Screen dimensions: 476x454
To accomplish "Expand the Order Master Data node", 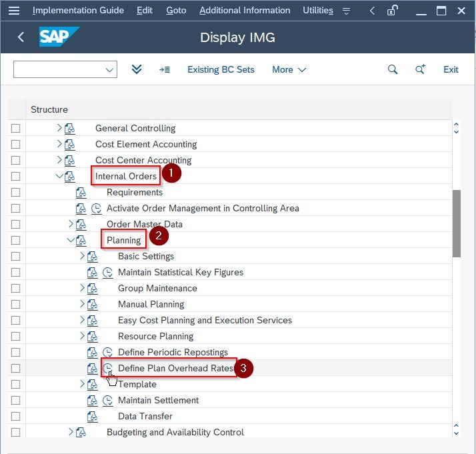I will 71,224.
